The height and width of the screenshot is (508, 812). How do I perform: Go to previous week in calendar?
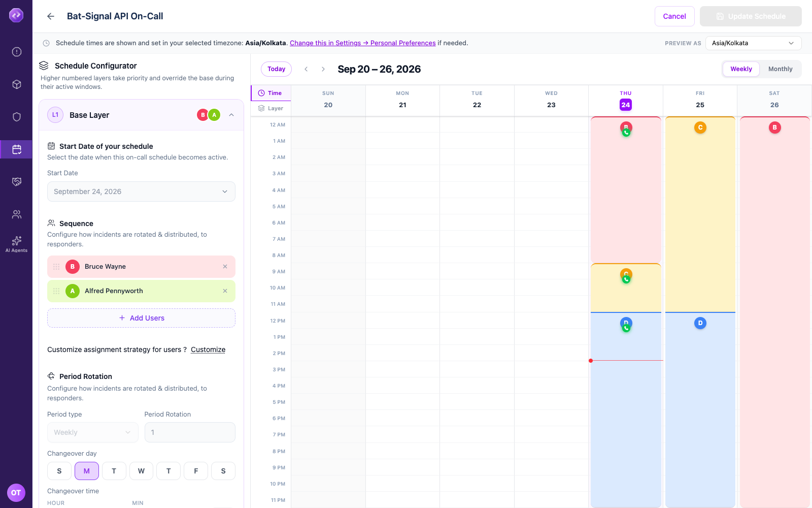306,69
